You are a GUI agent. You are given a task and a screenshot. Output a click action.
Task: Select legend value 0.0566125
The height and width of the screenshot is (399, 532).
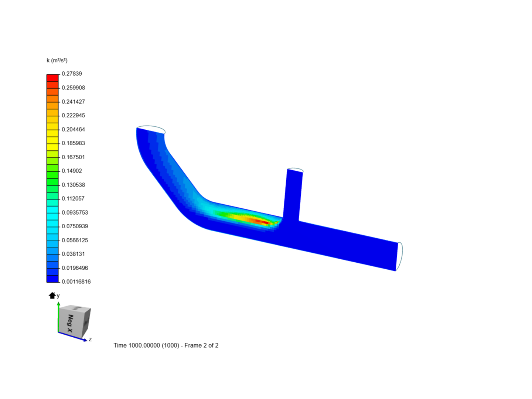75,240
